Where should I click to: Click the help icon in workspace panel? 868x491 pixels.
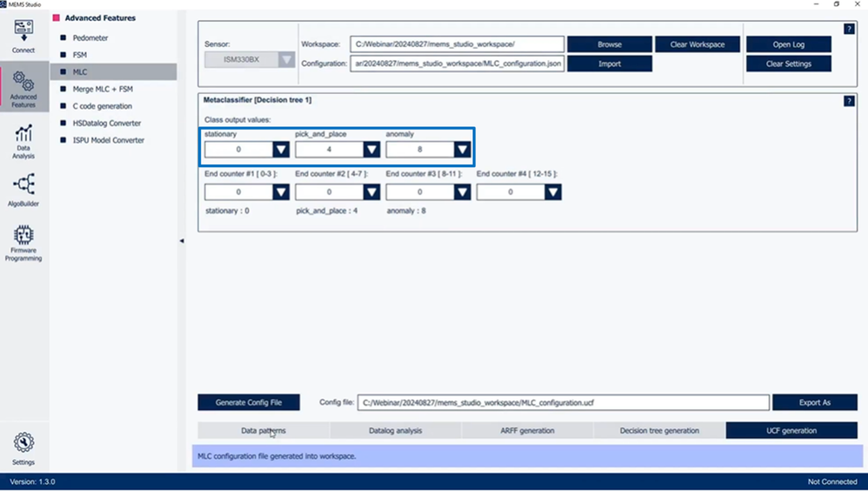pyautogui.click(x=849, y=29)
